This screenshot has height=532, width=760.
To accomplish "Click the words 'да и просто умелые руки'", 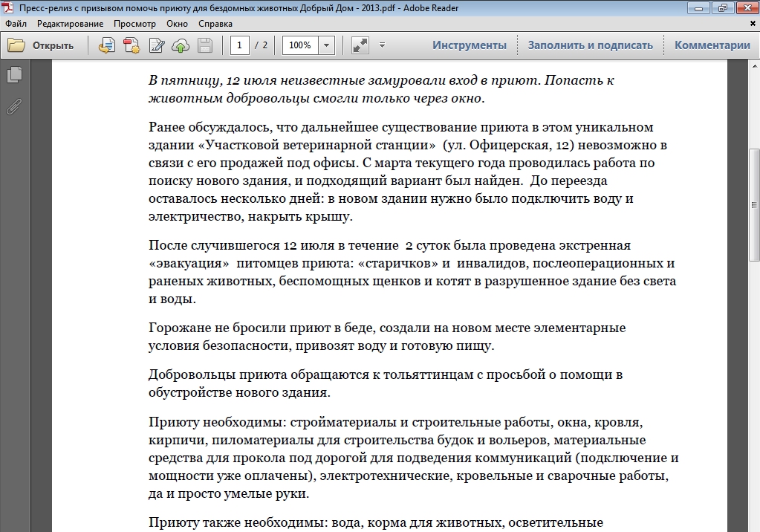I will tap(227, 493).
